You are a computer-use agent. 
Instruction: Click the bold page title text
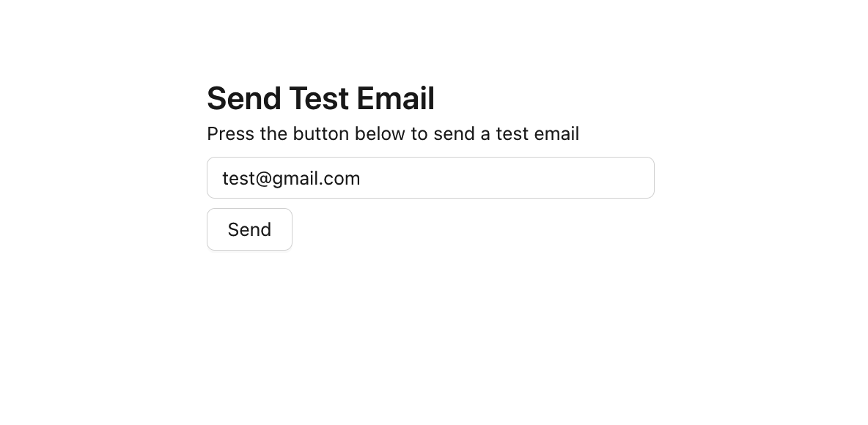point(320,99)
